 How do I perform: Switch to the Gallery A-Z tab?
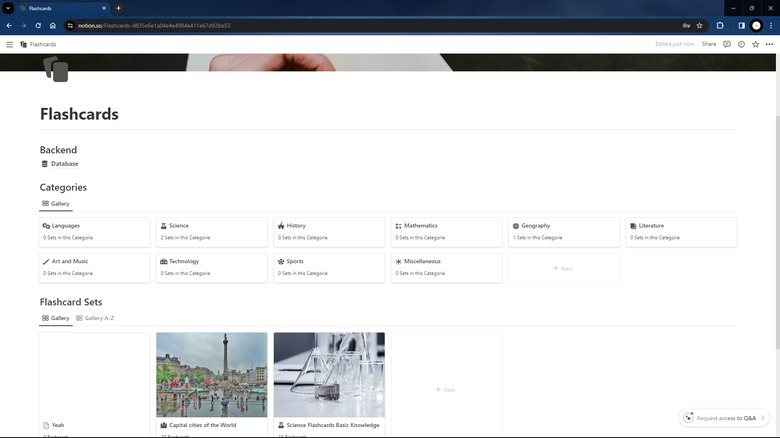click(x=95, y=318)
